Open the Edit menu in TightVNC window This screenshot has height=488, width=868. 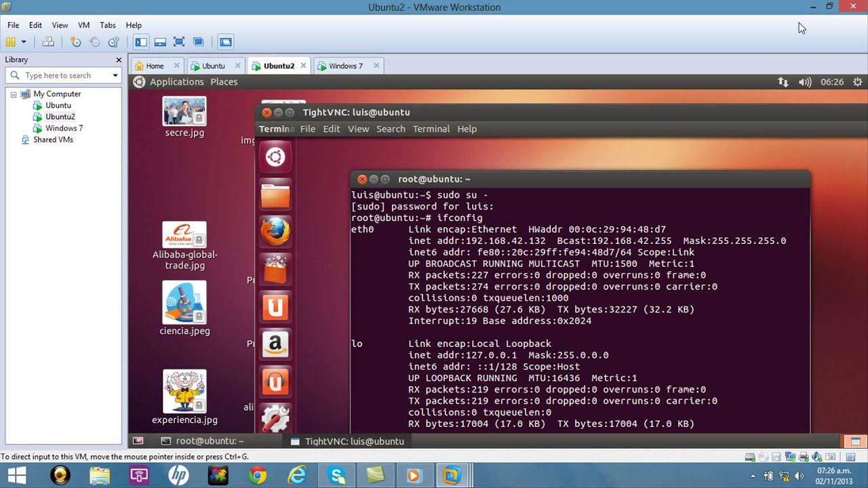[332, 129]
